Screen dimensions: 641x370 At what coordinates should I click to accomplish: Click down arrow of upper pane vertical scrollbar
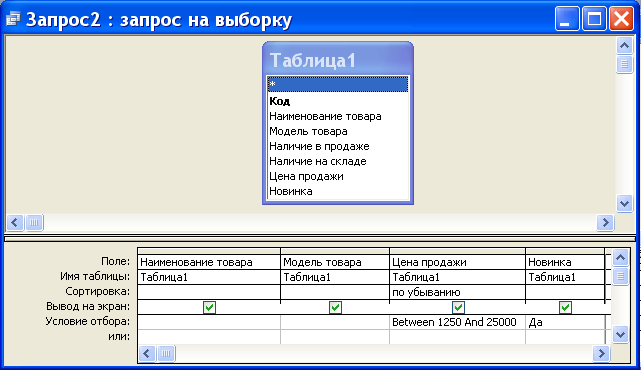coord(624,203)
